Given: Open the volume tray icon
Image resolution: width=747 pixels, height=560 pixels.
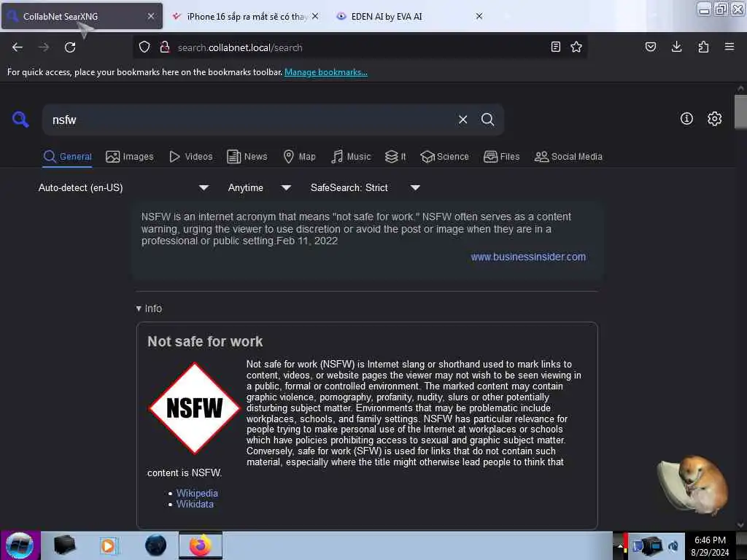Looking at the screenshot, I should click(x=673, y=546).
